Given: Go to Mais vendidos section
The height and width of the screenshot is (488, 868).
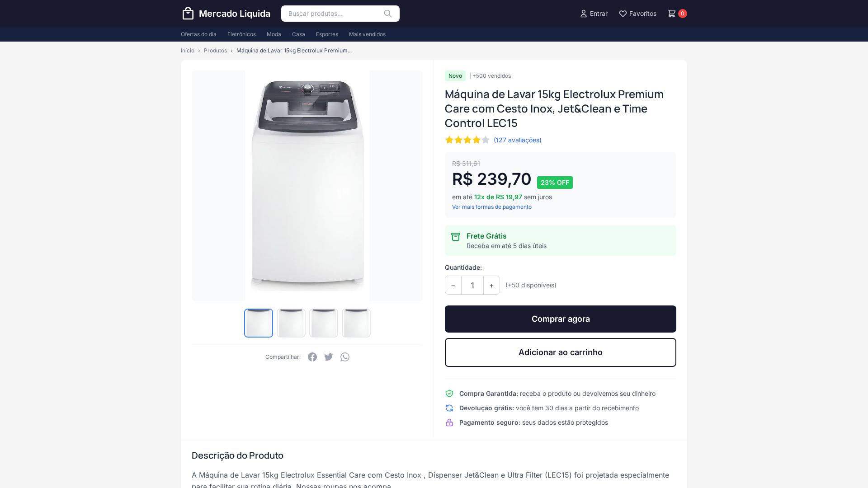Looking at the screenshot, I should click(367, 34).
